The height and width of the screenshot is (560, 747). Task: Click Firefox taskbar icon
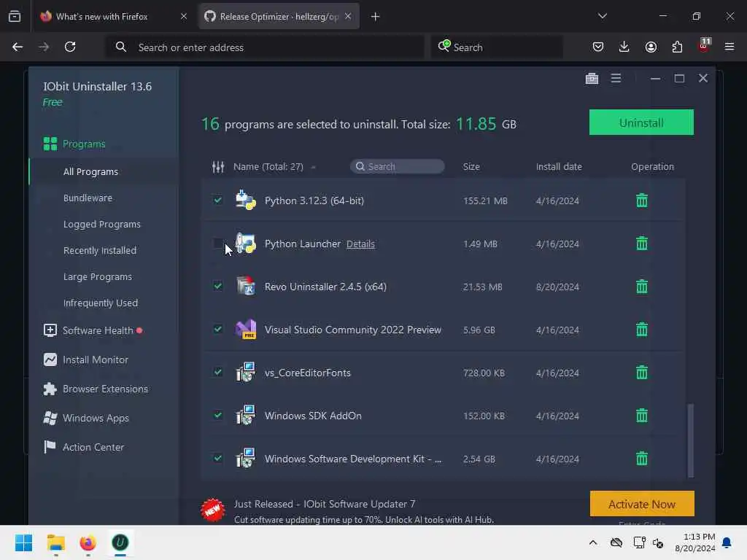click(x=88, y=542)
